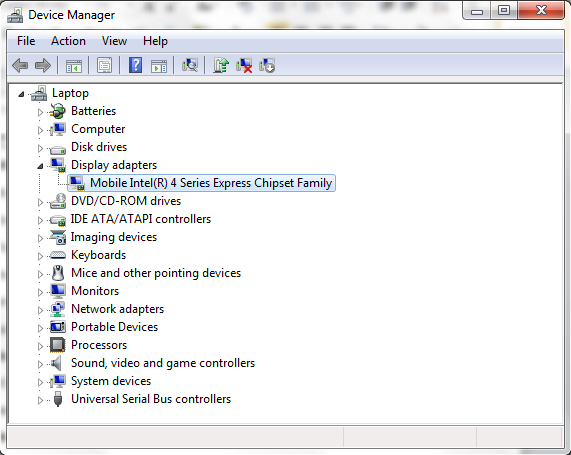
Task: Collapse the Display adapters node
Action: point(40,166)
